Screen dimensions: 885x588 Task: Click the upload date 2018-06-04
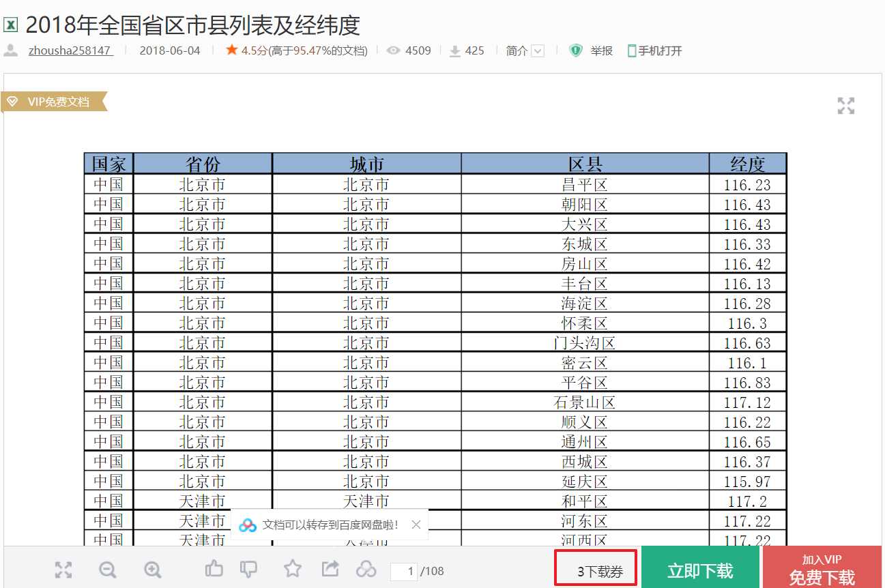click(x=170, y=50)
